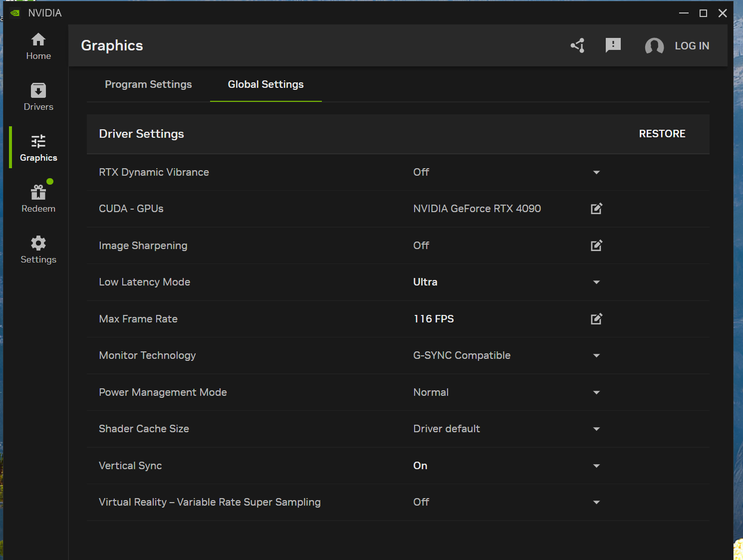The height and width of the screenshot is (560, 743).
Task: Open the Drivers section in sidebar
Action: pyautogui.click(x=38, y=97)
